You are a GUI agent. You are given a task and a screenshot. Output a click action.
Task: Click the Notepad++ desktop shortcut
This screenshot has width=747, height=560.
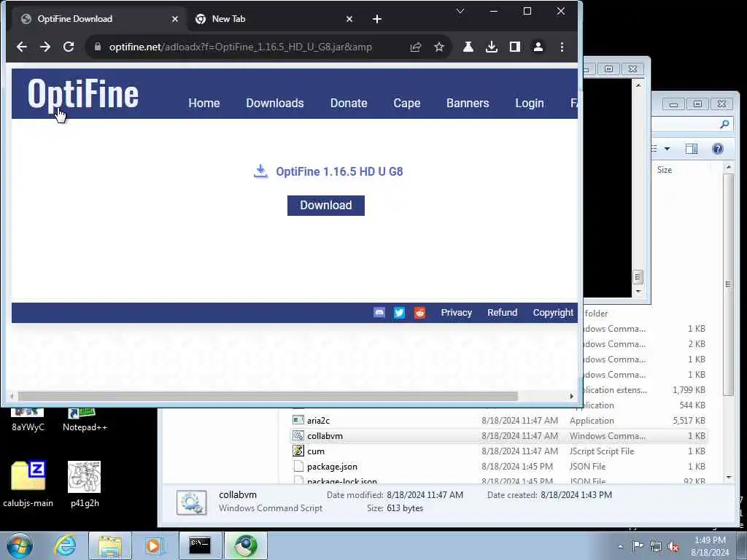tap(85, 420)
